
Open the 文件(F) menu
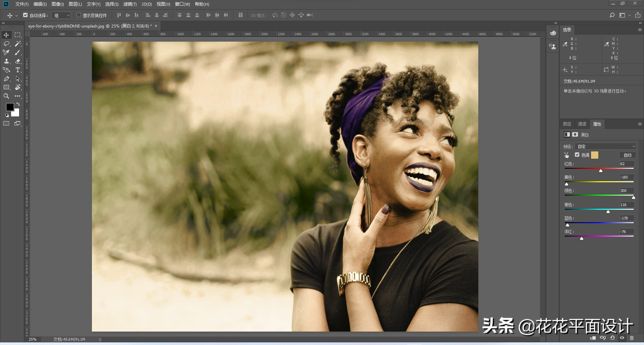coord(22,4)
